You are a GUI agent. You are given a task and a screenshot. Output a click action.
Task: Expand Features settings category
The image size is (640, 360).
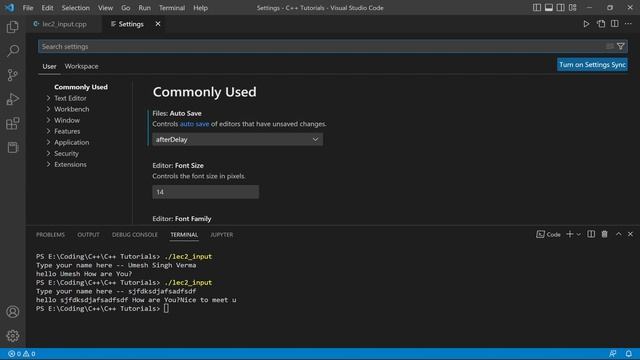(x=67, y=131)
